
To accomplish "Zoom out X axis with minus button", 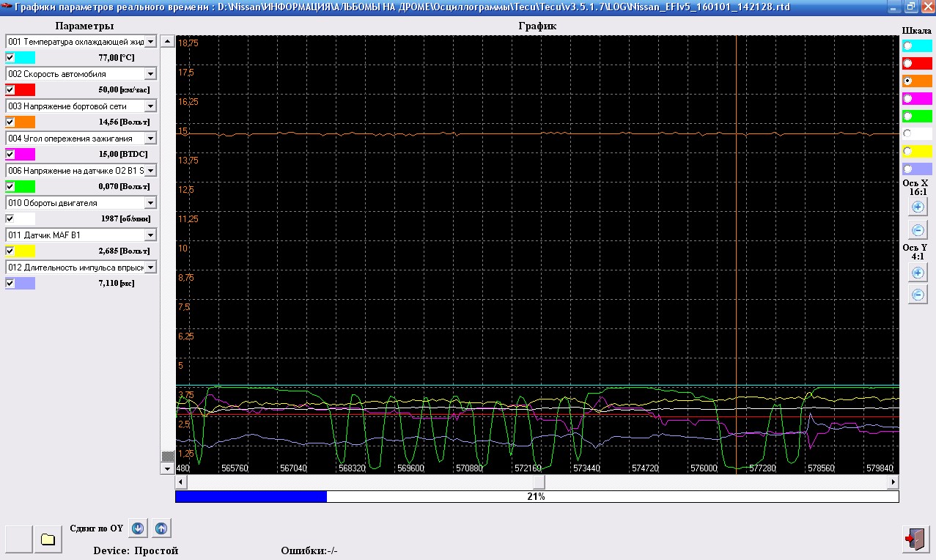I will click(917, 230).
